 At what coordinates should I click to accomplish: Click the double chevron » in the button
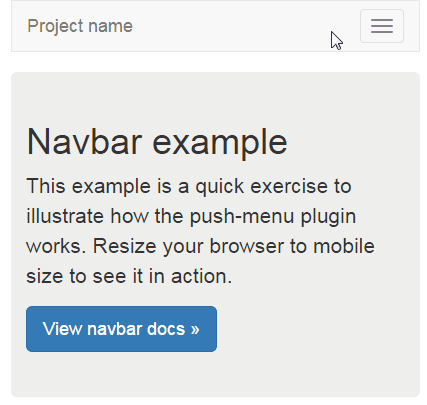point(195,329)
